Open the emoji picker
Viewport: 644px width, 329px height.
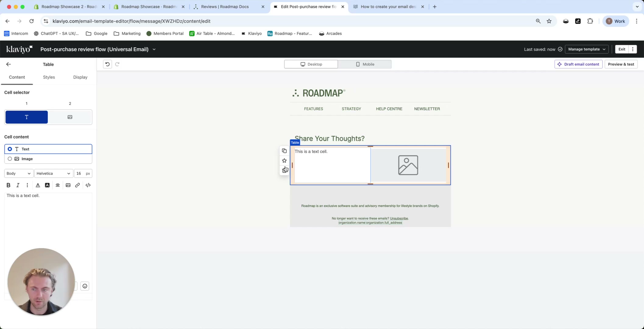click(85, 286)
